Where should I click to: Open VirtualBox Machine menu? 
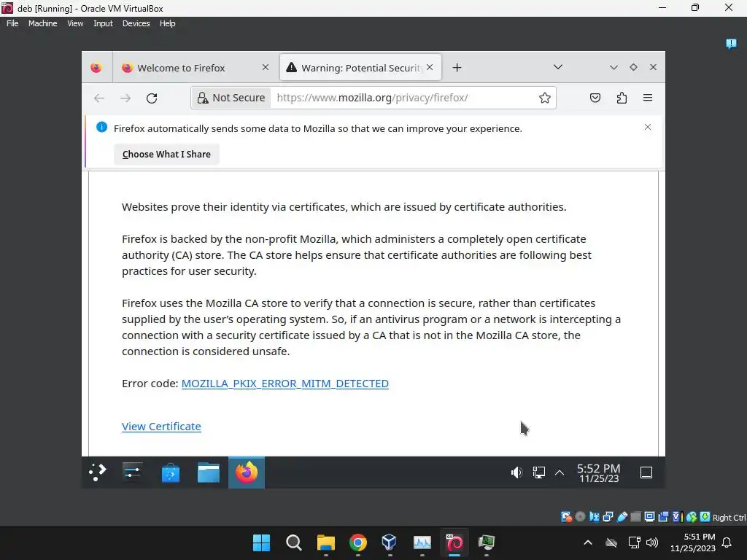point(42,23)
